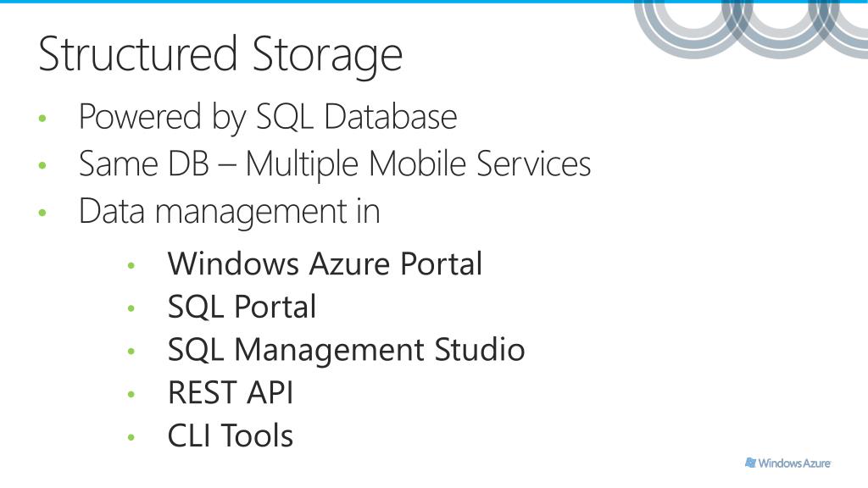Click the bullet next to SQL Portal

pos(131,308)
